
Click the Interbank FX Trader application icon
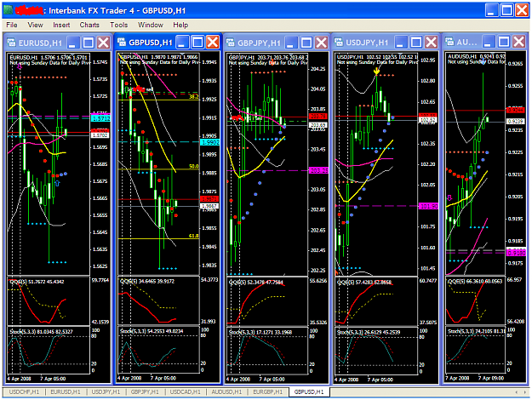pyautogui.click(x=9, y=10)
